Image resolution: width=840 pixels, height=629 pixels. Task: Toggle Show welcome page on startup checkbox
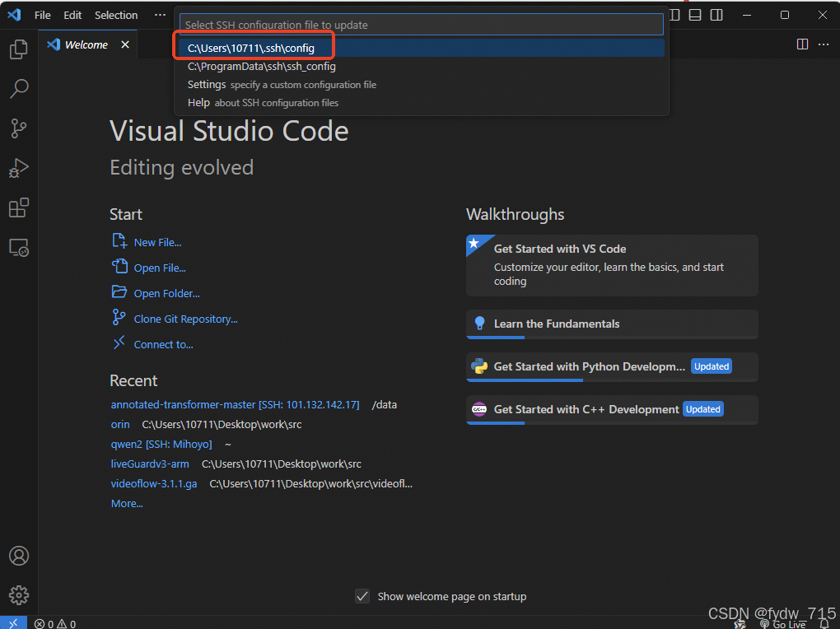pyautogui.click(x=362, y=596)
